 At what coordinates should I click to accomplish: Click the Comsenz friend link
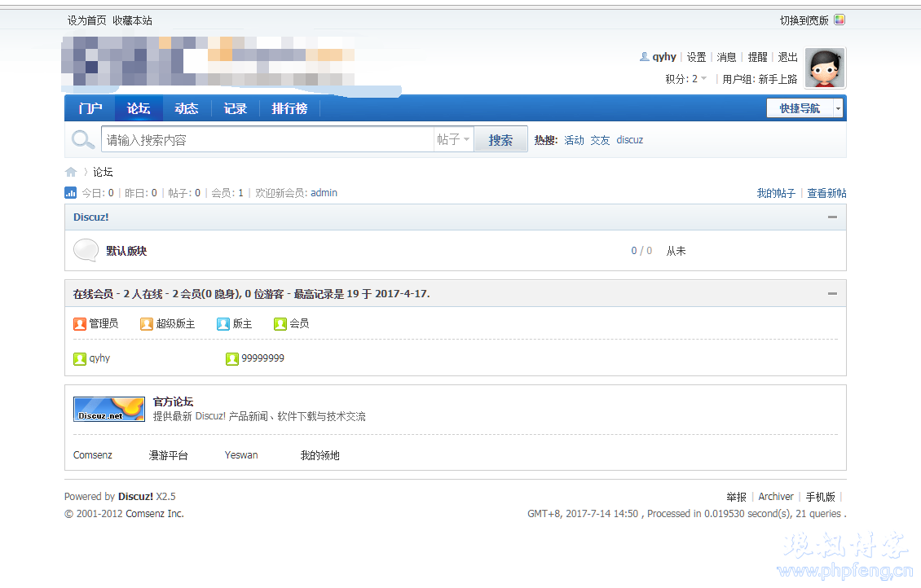pyautogui.click(x=93, y=454)
